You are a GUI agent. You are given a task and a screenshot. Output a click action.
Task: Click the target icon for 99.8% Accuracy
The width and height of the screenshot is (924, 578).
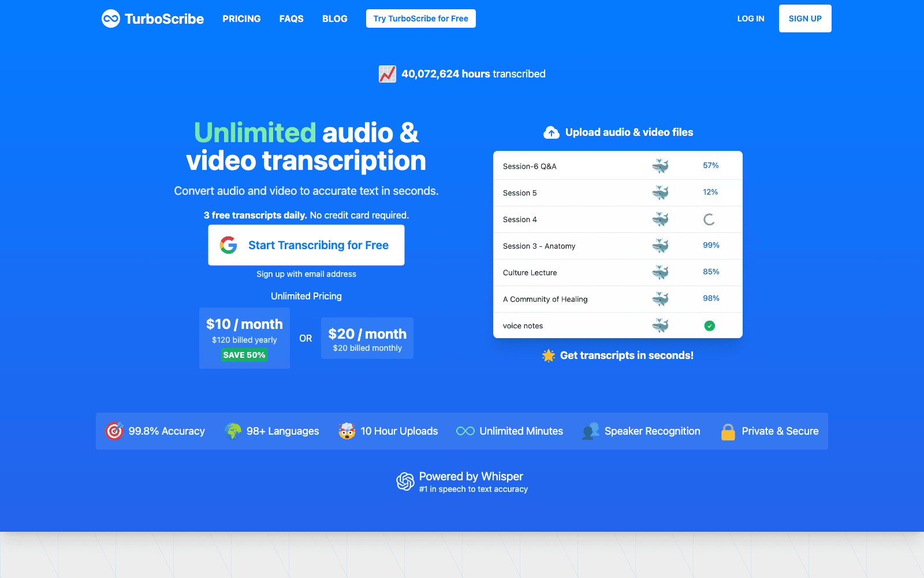(114, 431)
